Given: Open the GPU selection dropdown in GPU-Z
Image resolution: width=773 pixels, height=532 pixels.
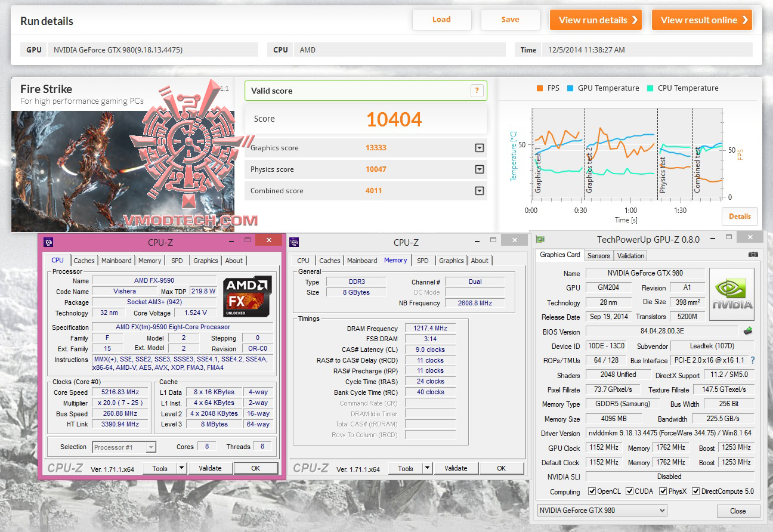Looking at the screenshot, I should [x=602, y=511].
